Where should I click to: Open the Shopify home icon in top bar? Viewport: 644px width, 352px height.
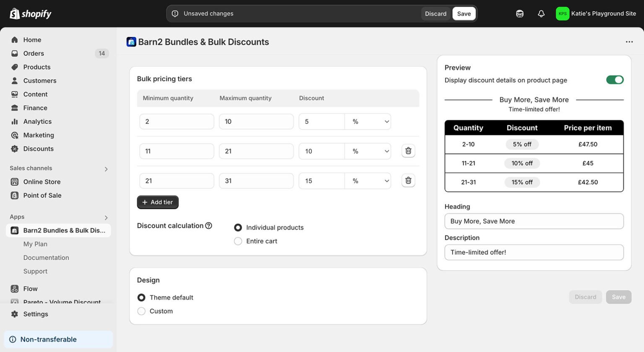tap(15, 13)
